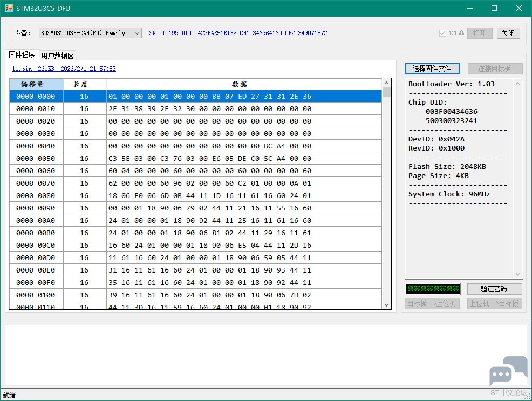Click the 偏移量 column header
532x401 pixels.
coord(36,84)
